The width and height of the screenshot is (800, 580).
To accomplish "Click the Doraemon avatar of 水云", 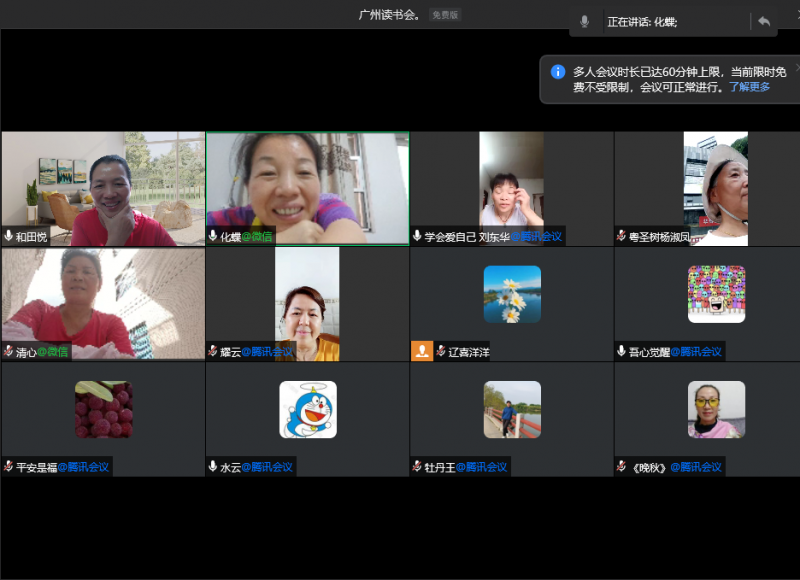I will 307,409.
